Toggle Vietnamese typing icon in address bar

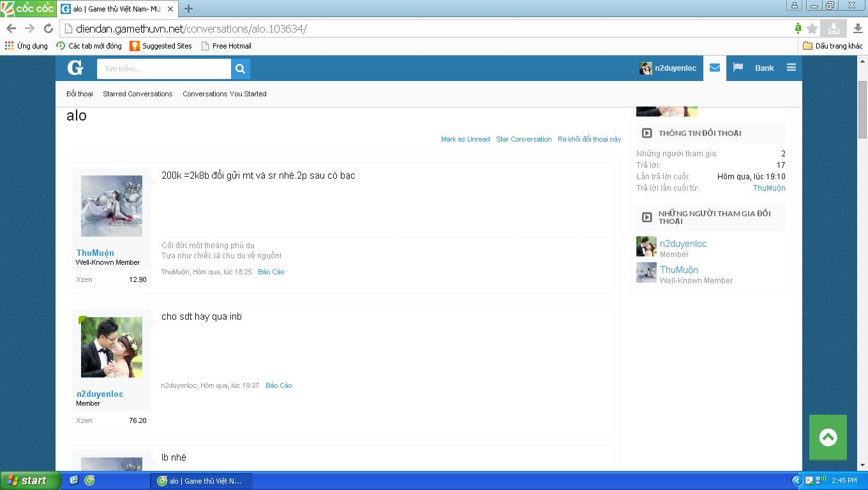[x=798, y=29]
